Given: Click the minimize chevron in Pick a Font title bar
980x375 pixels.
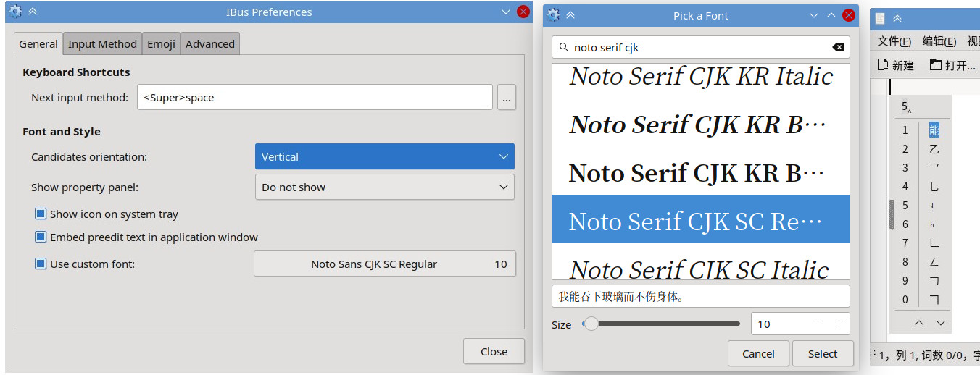Looking at the screenshot, I should point(814,15).
